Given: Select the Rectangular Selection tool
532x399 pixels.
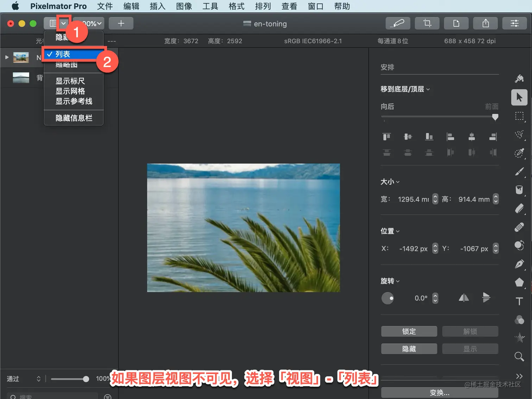Looking at the screenshot, I should click(x=519, y=116).
